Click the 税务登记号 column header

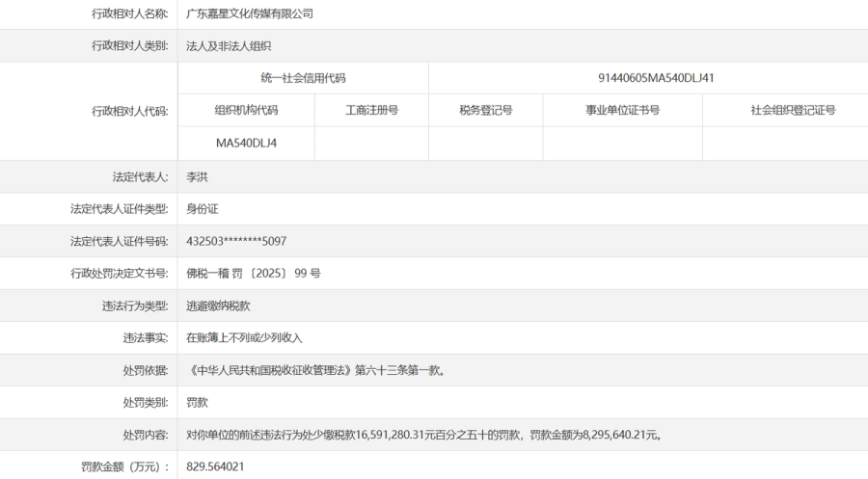pyautogui.click(x=485, y=111)
